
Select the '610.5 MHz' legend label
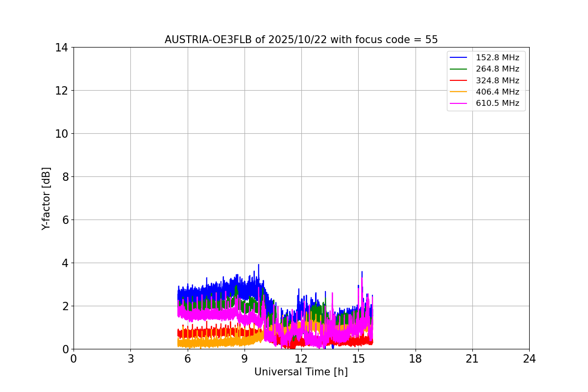tap(497, 103)
